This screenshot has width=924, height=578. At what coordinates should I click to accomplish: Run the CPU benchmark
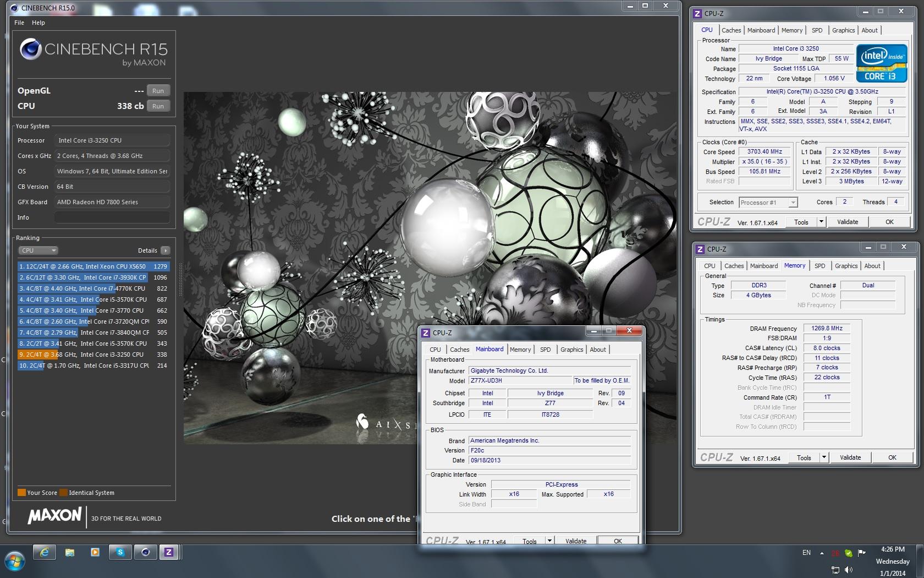[x=158, y=106]
